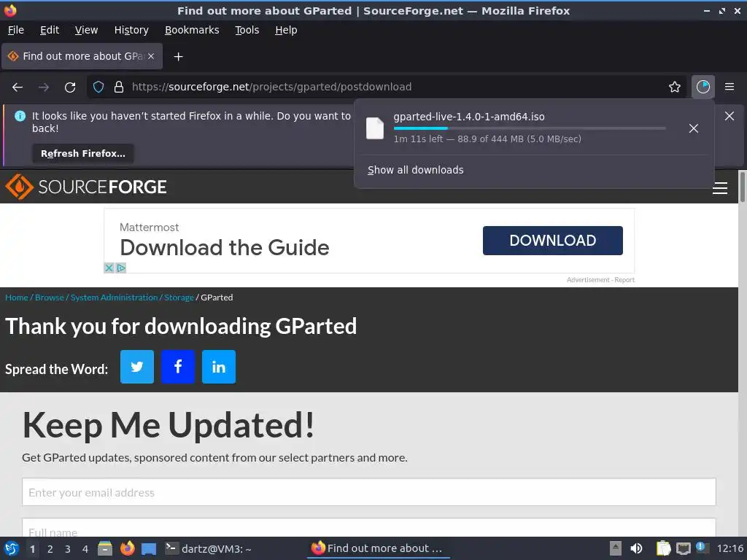Viewport: 747px width, 560px height.
Task: Switch to workspace 4
Action: pyautogui.click(x=85, y=549)
